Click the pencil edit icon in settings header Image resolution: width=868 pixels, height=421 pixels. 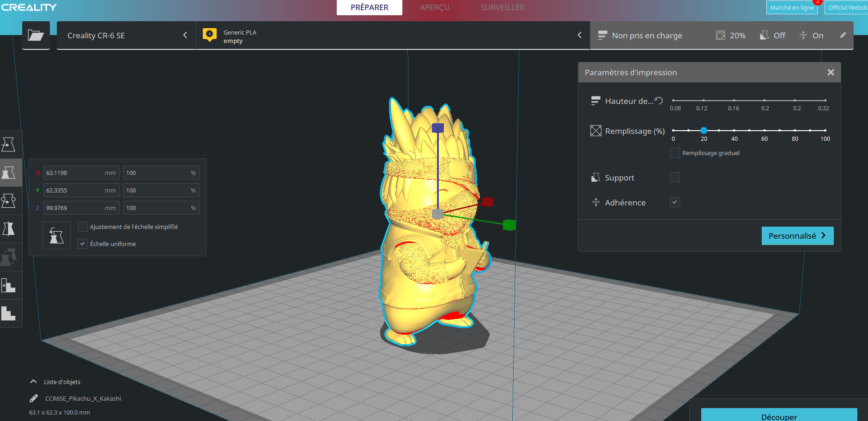click(x=843, y=35)
